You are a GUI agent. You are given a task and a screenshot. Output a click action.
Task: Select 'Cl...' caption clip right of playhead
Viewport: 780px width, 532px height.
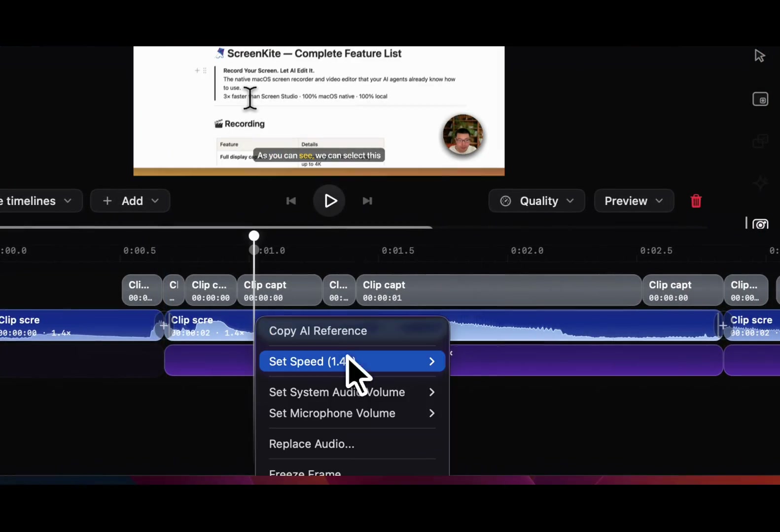pos(339,291)
